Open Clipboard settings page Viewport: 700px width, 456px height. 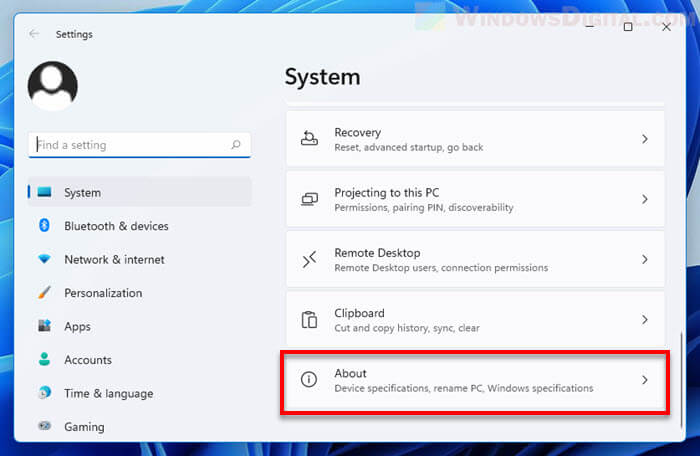[x=475, y=320]
